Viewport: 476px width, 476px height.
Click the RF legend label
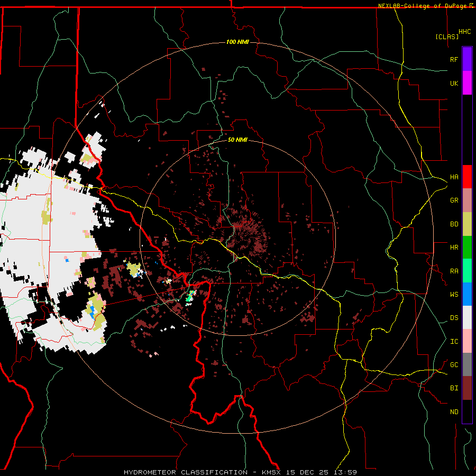click(x=454, y=59)
